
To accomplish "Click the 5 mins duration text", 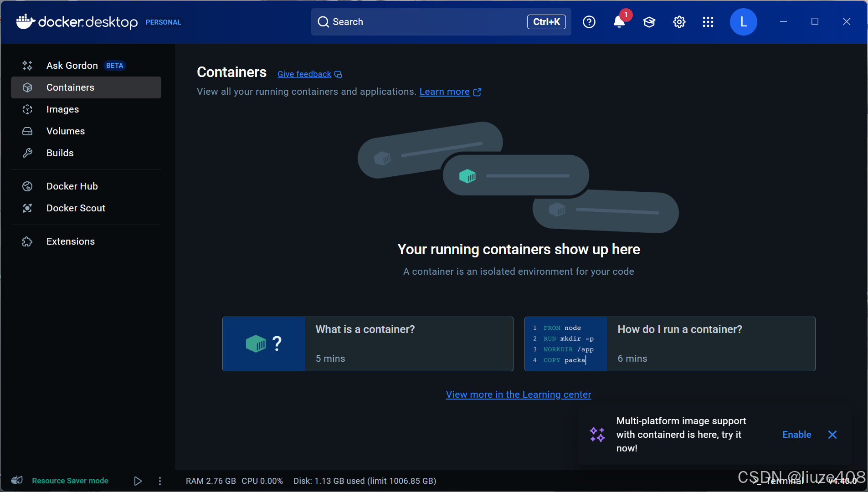I will point(330,359).
